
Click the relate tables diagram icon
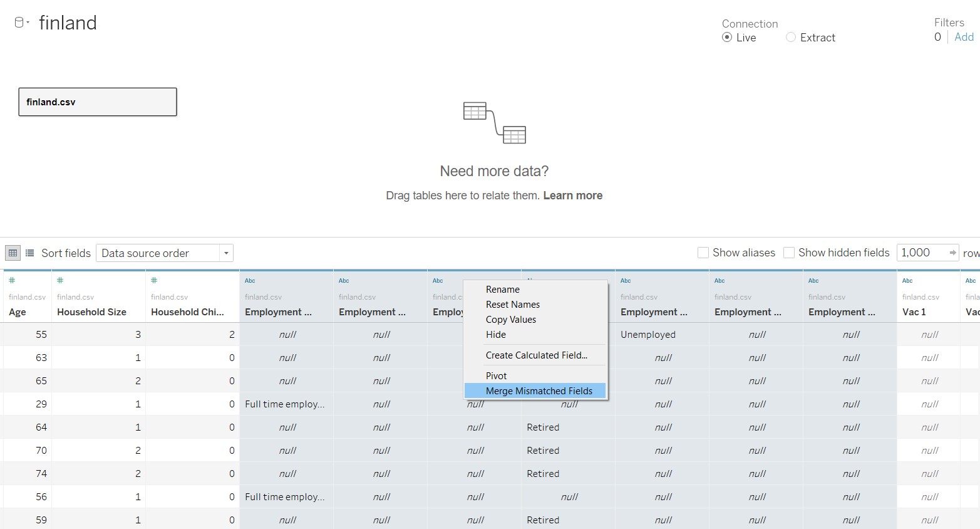point(494,122)
